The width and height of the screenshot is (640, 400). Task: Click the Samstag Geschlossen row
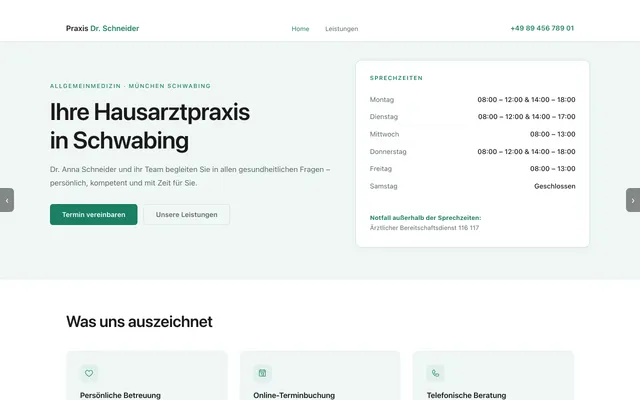click(472, 186)
